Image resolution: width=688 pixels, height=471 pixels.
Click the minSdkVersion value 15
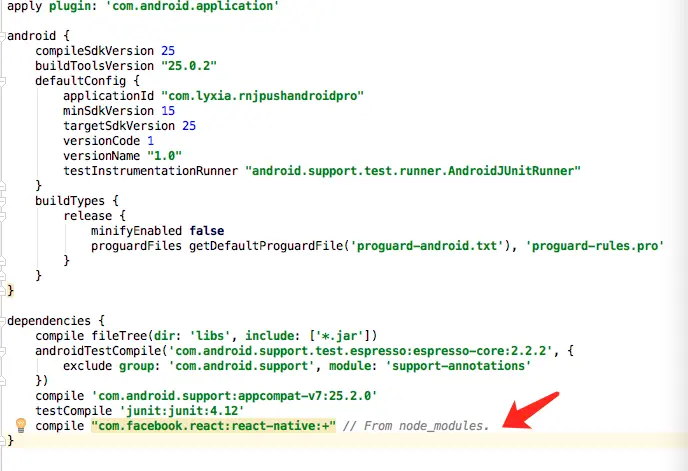(x=168, y=111)
